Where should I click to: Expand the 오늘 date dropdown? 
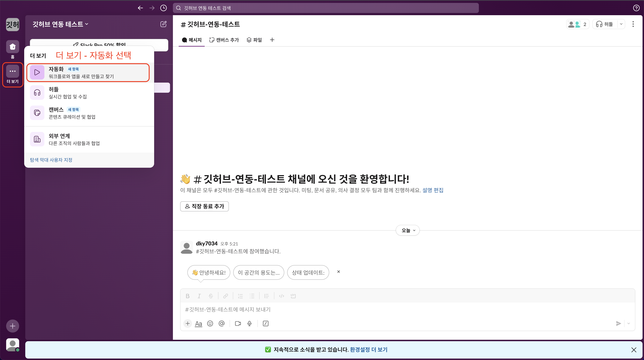tap(408, 230)
